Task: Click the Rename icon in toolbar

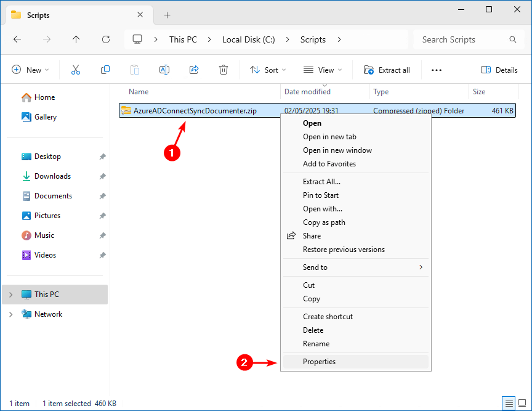Action: click(x=164, y=70)
